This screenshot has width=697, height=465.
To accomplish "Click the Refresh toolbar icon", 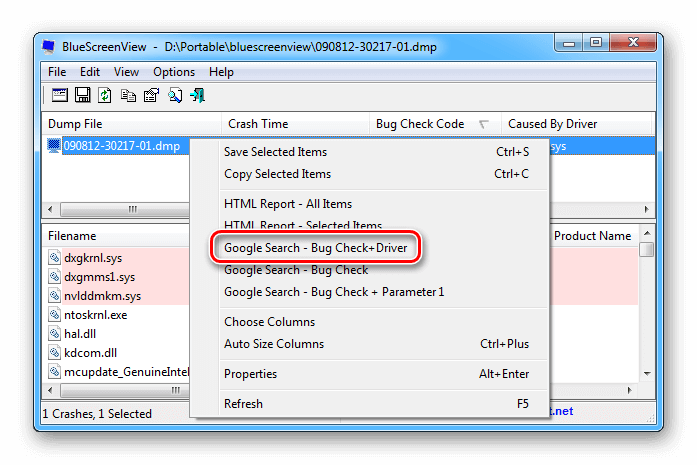I will [105, 95].
